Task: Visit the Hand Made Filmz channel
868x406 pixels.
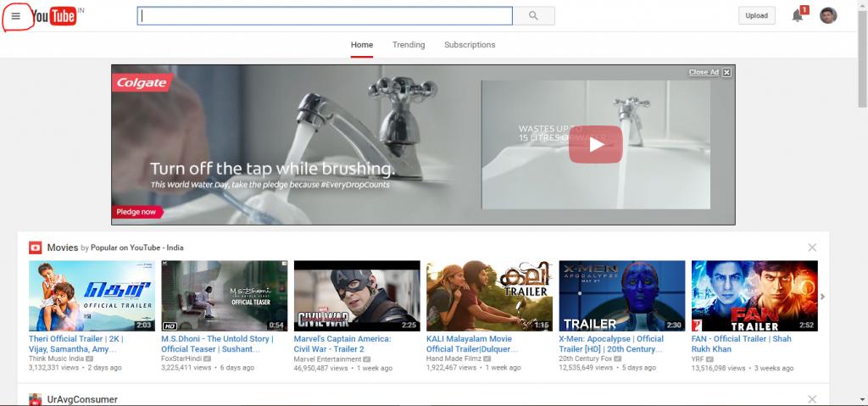Action: (454, 359)
